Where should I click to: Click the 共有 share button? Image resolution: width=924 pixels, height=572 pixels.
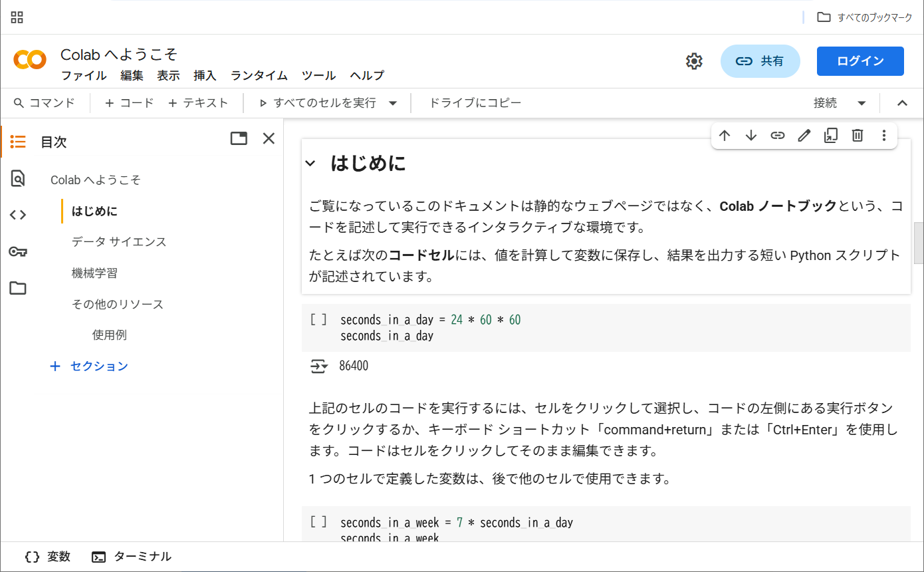[760, 61]
